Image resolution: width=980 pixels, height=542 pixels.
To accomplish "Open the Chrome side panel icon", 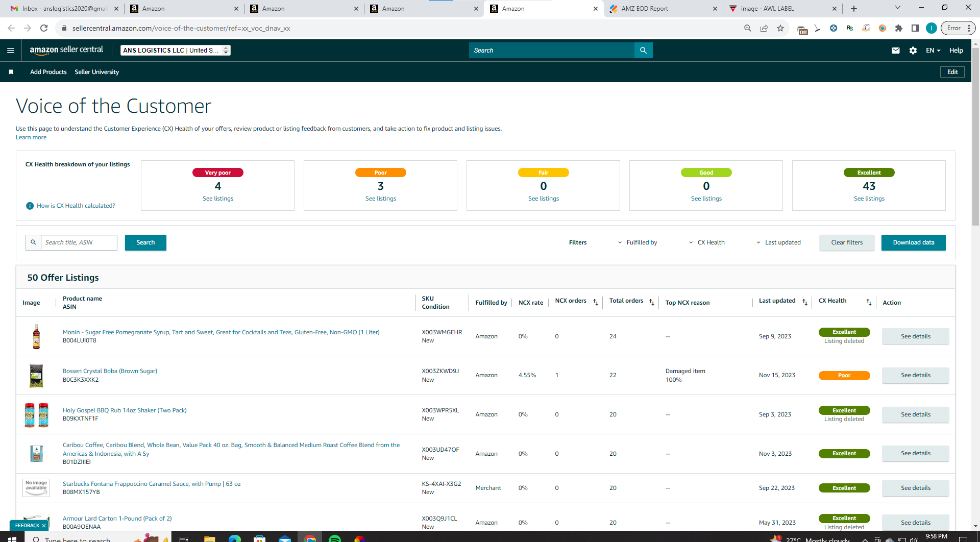I will pyautogui.click(x=915, y=28).
